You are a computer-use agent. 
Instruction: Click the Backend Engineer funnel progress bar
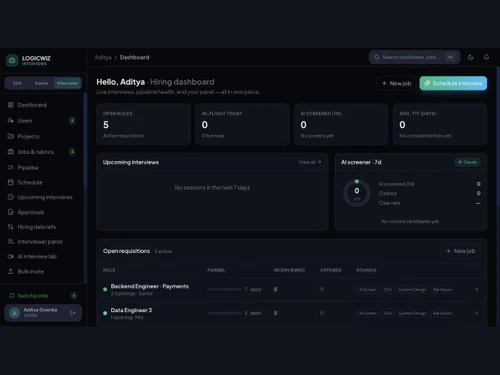coord(224,289)
